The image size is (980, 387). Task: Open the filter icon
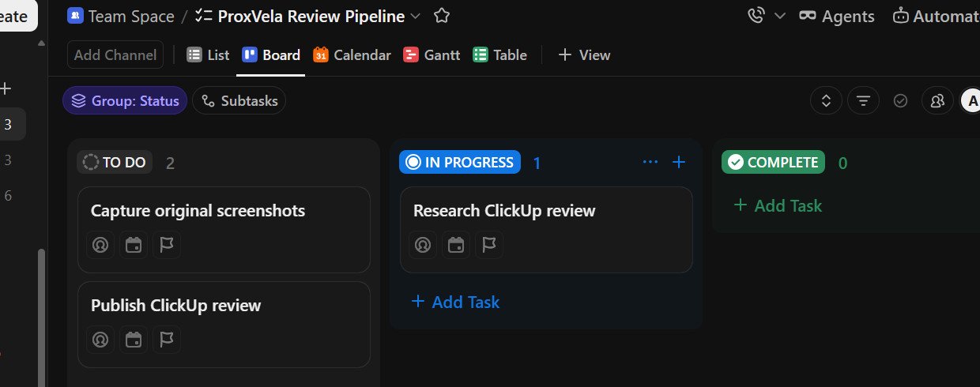(864, 101)
